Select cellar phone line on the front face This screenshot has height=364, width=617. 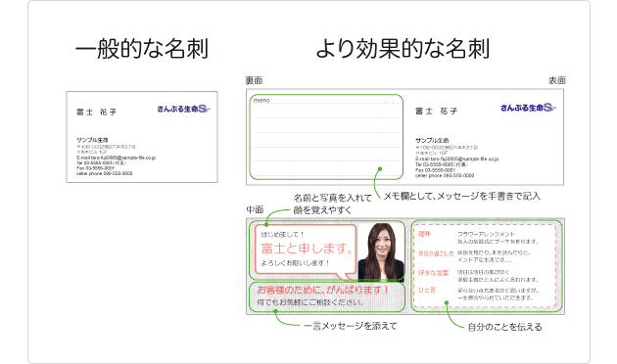(x=445, y=176)
